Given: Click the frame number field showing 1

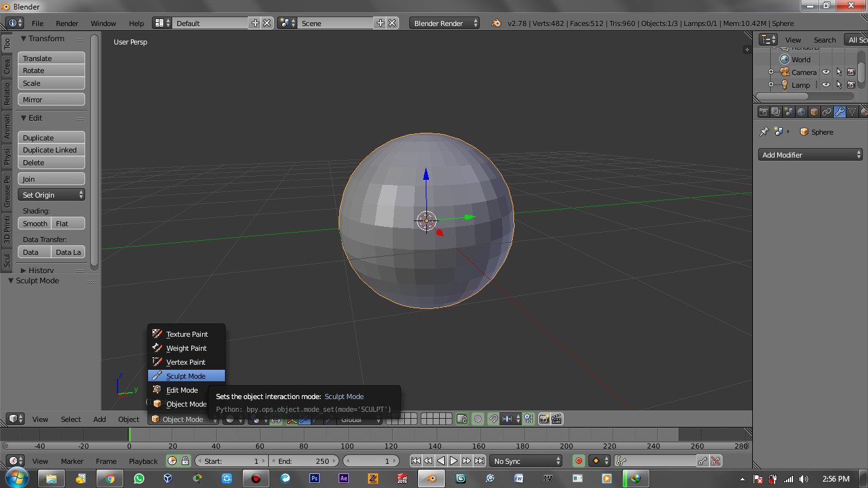Looking at the screenshot, I should click(370, 461).
